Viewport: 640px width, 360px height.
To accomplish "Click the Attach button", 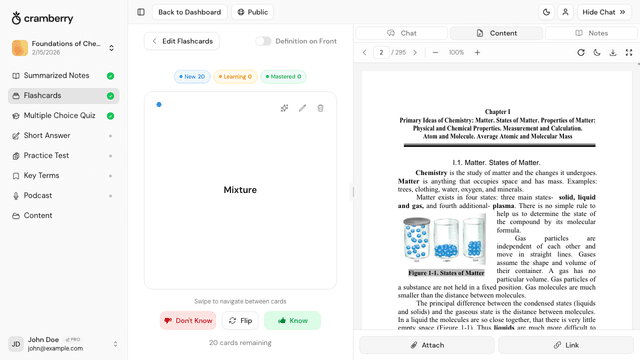I will pos(427,345).
